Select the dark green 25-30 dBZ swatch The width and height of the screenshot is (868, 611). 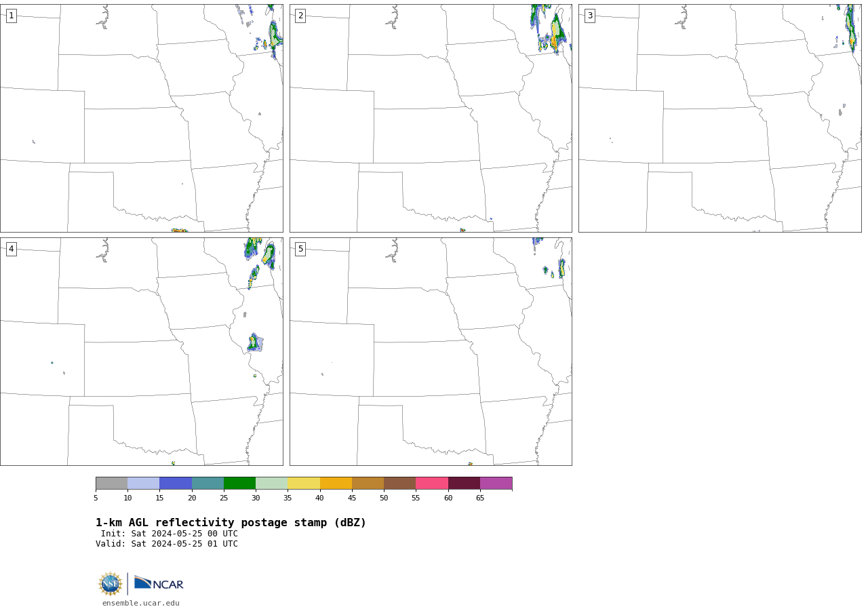pyautogui.click(x=239, y=483)
